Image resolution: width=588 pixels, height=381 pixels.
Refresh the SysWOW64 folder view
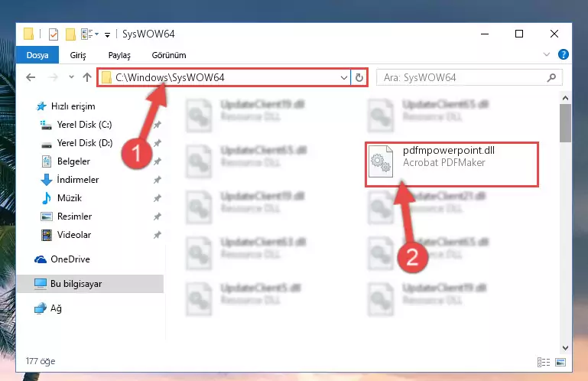pyautogui.click(x=359, y=78)
